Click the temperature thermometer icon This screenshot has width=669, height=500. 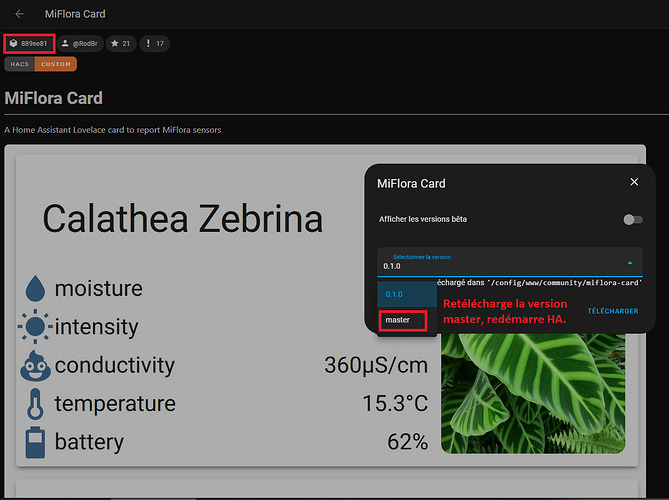click(x=35, y=404)
